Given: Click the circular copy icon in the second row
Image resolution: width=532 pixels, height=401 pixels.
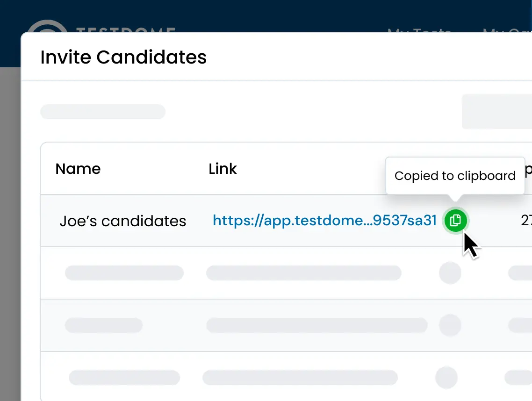Looking at the screenshot, I should (450, 273).
